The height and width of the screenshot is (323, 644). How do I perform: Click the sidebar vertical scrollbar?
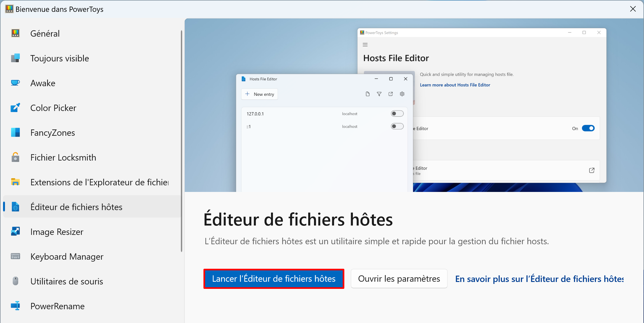[x=181, y=141]
